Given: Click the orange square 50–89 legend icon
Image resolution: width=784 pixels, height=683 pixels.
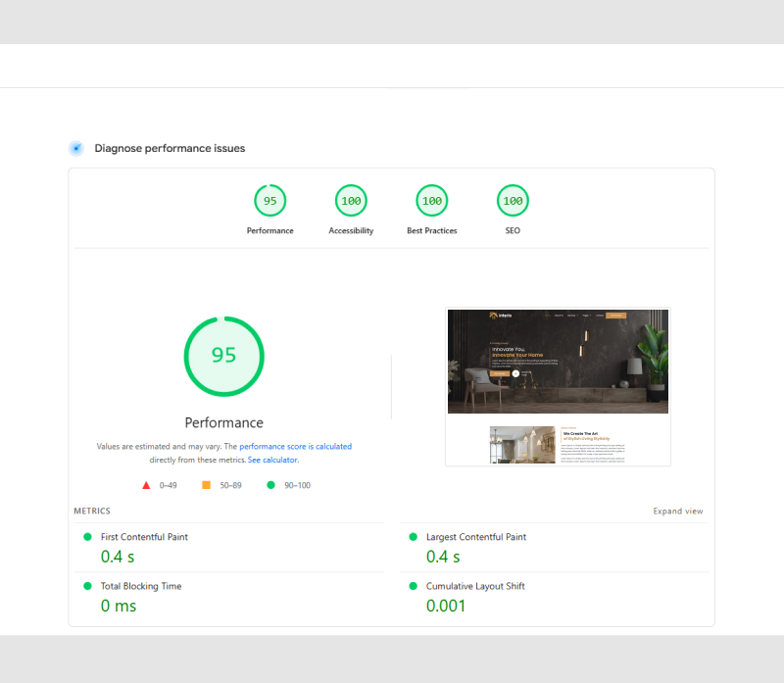Looking at the screenshot, I should (206, 485).
